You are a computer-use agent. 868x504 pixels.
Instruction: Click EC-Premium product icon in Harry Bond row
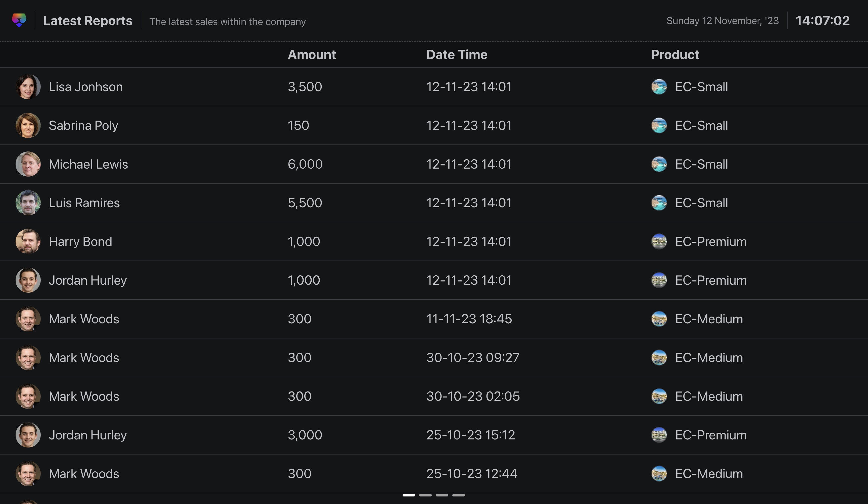click(x=659, y=241)
